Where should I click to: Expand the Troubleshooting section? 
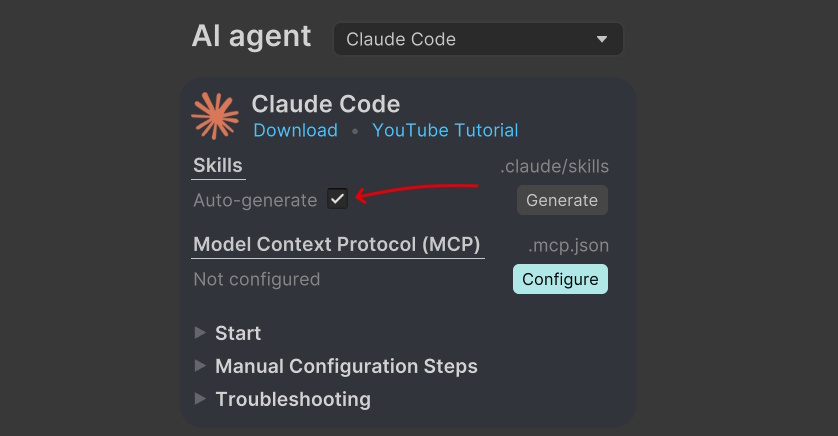point(293,399)
